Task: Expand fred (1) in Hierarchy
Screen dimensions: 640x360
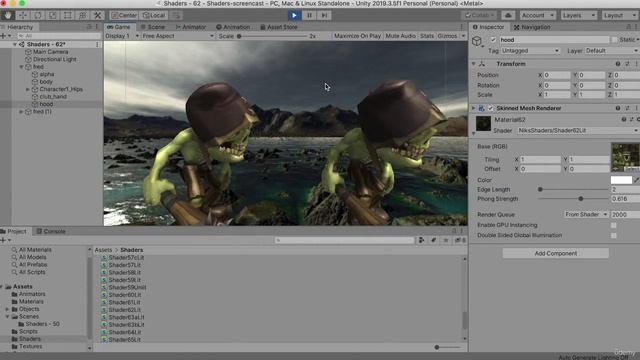Action: 22,111
